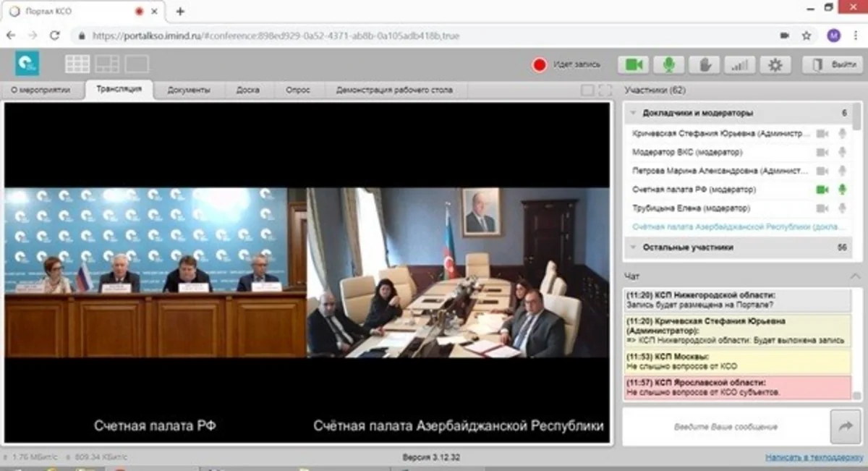Select participant Счетная палата РФ (модератор)

694,190
